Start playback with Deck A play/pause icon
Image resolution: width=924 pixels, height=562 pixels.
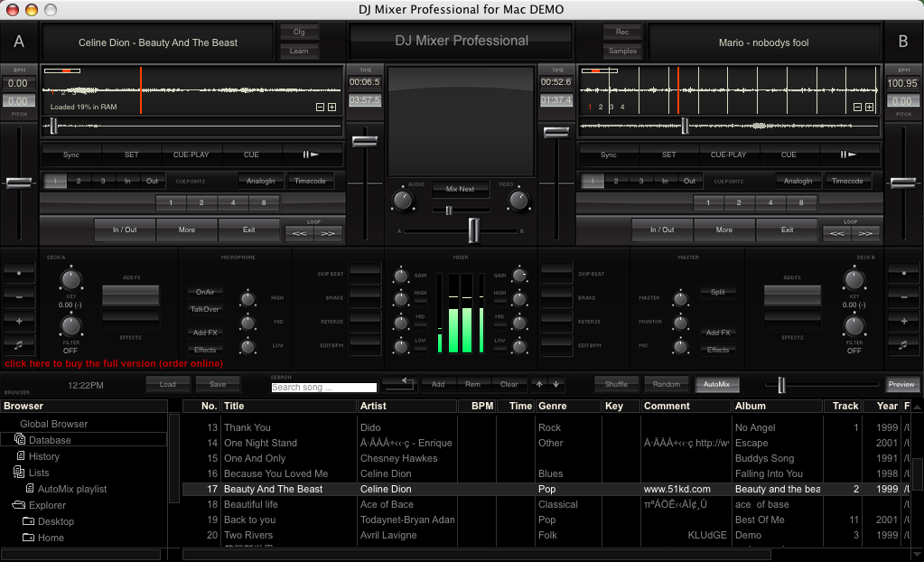click(311, 155)
